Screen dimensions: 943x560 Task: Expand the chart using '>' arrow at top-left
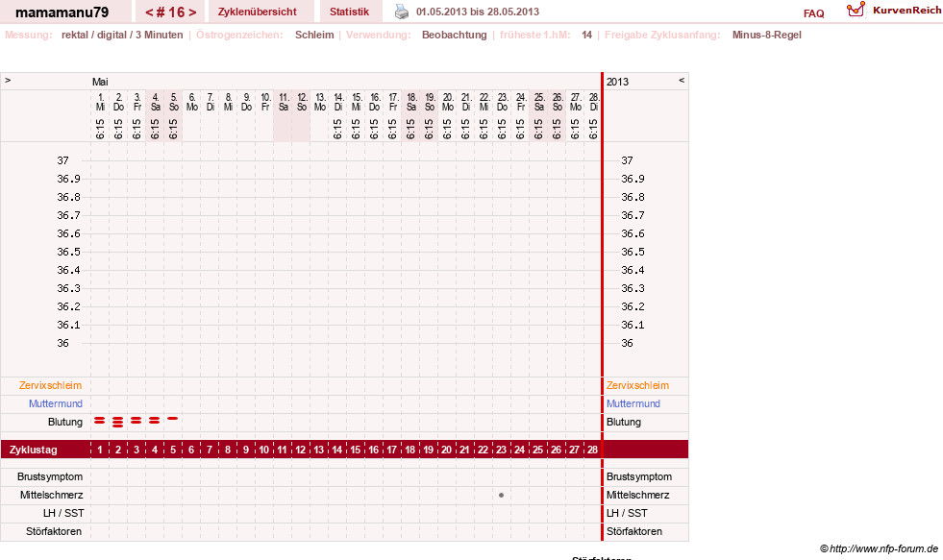8,80
